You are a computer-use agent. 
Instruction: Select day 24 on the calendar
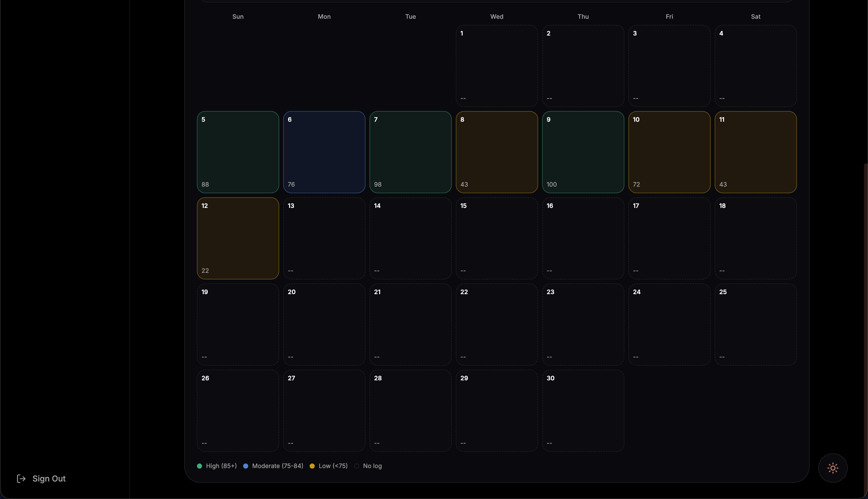pyautogui.click(x=669, y=324)
